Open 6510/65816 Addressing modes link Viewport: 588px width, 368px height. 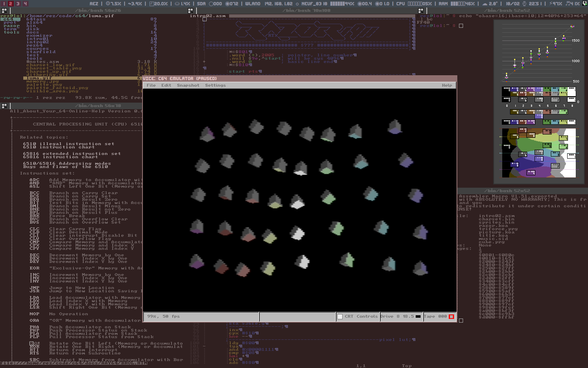point(67,164)
